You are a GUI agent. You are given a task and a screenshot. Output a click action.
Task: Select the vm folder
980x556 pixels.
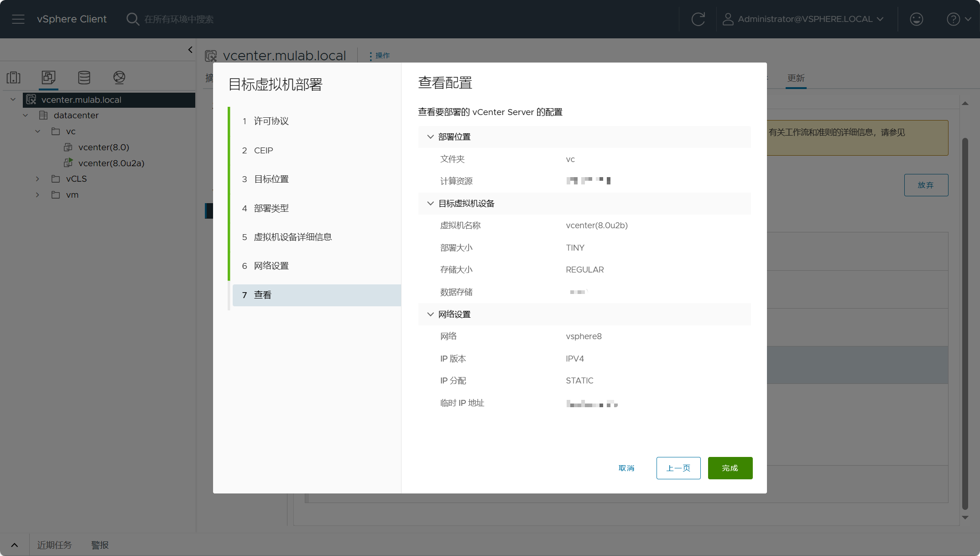72,195
